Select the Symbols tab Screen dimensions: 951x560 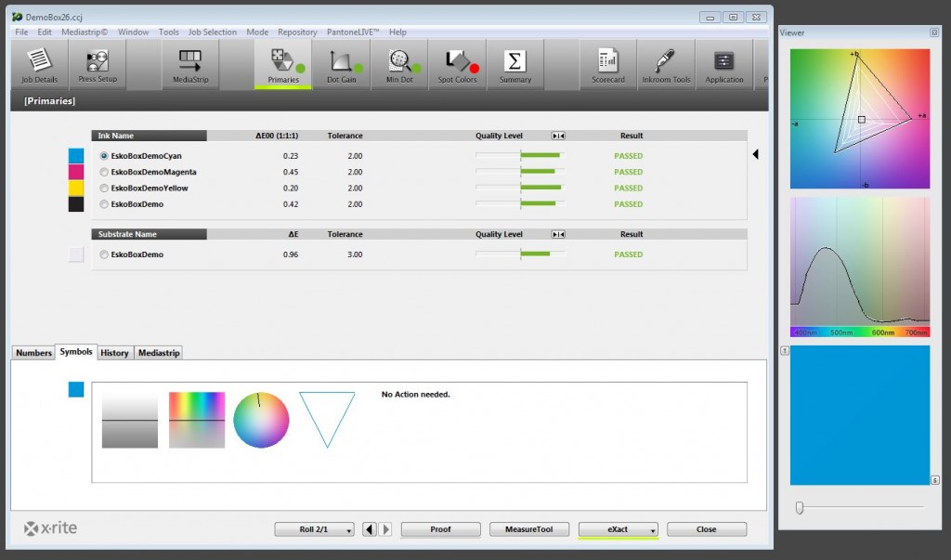76,352
